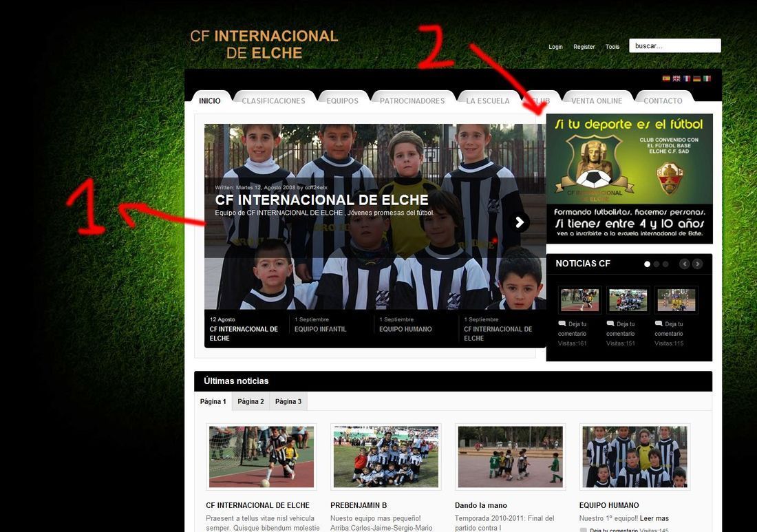The image size is (757, 532).
Task: Select the EQUIPO HUMANO slide entry
Action: [416, 329]
